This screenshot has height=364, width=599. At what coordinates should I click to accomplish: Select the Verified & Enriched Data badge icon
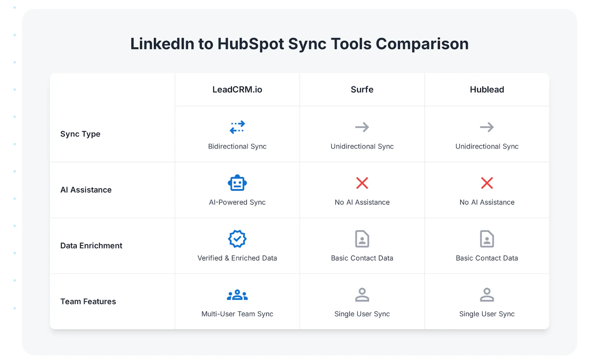click(237, 239)
